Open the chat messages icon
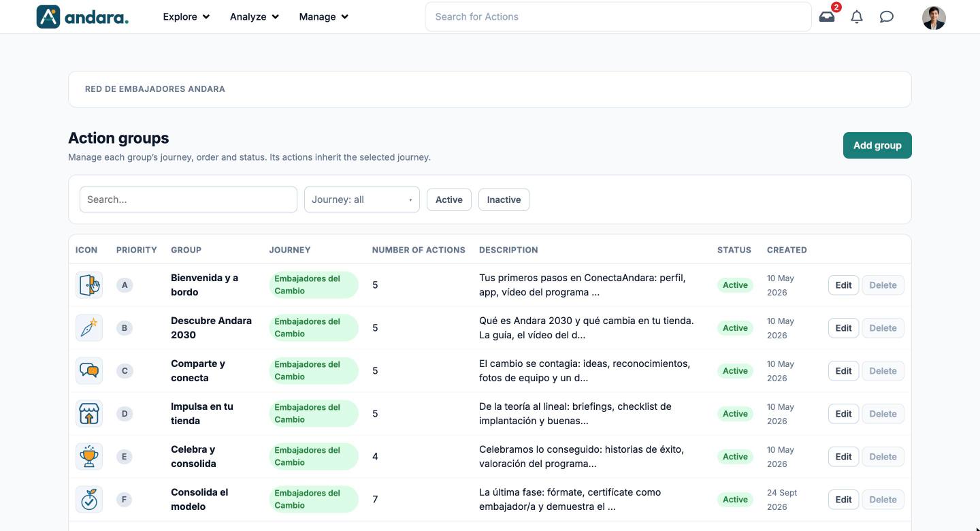980x531 pixels. pos(886,16)
